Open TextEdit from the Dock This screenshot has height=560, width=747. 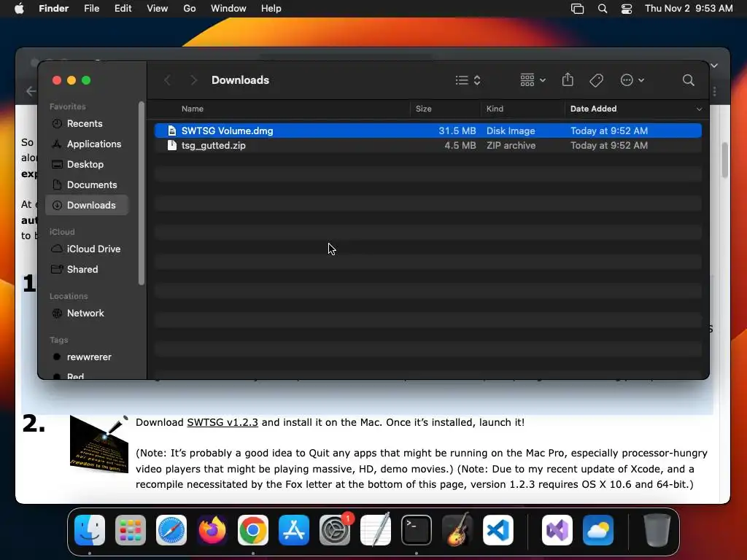coord(376,530)
